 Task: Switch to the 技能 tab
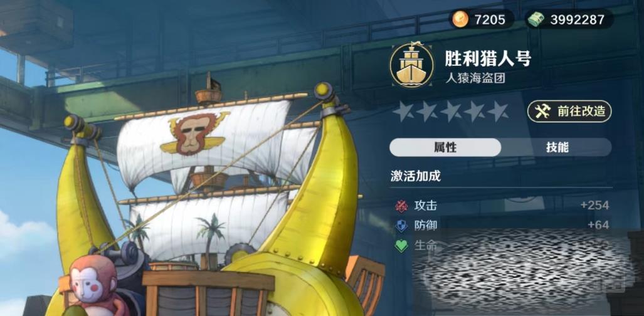(x=557, y=147)
